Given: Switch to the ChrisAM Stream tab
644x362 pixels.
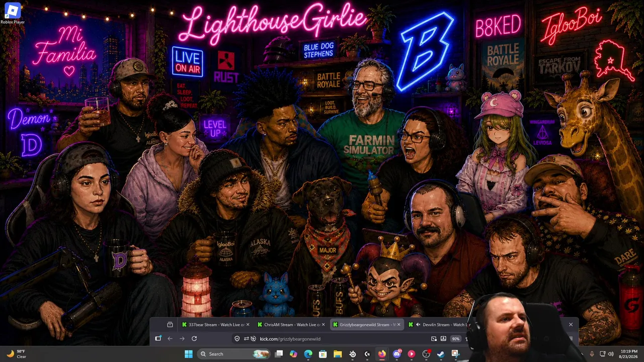Looking at the screenshot, I should click(x=291, y=325).
